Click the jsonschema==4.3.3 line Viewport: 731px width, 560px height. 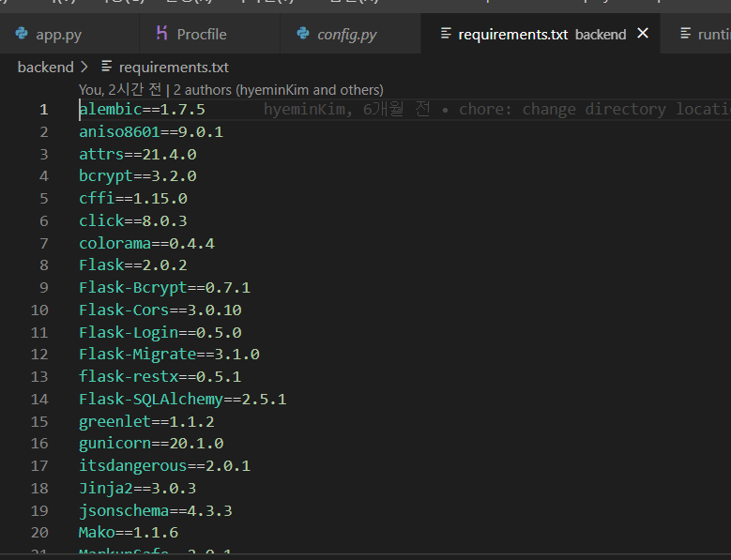point(155,510)
